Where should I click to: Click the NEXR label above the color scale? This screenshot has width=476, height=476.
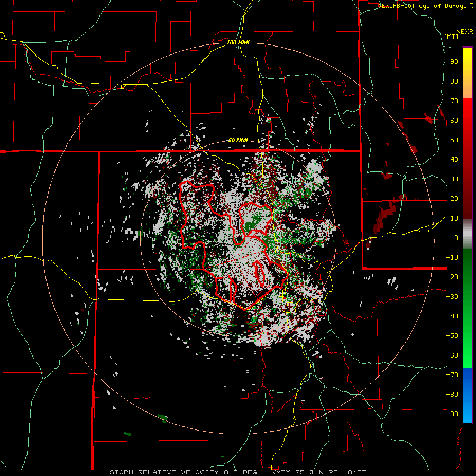[465, 32]
